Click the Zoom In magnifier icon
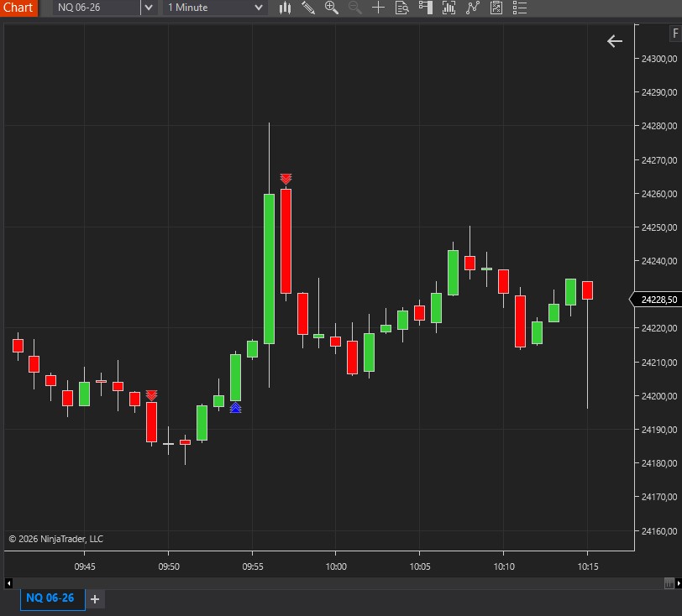 click(x=332, y=8)
